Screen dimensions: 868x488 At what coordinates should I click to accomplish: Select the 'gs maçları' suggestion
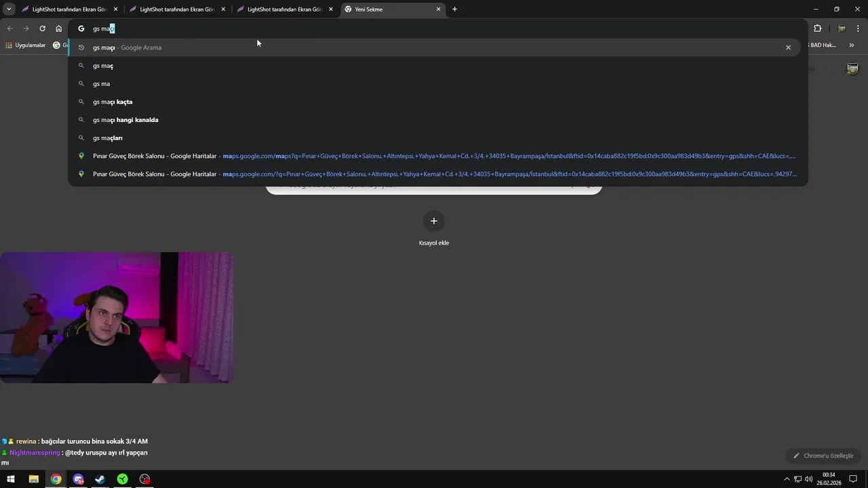[x=434, y=138]
